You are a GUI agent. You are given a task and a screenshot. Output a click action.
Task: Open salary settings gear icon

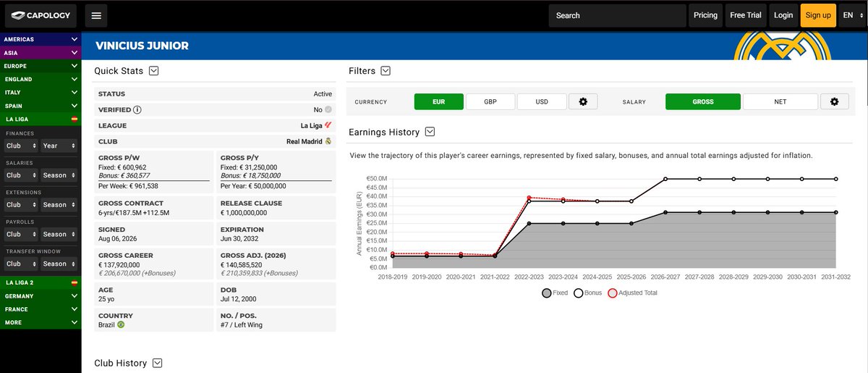point(834,102)
